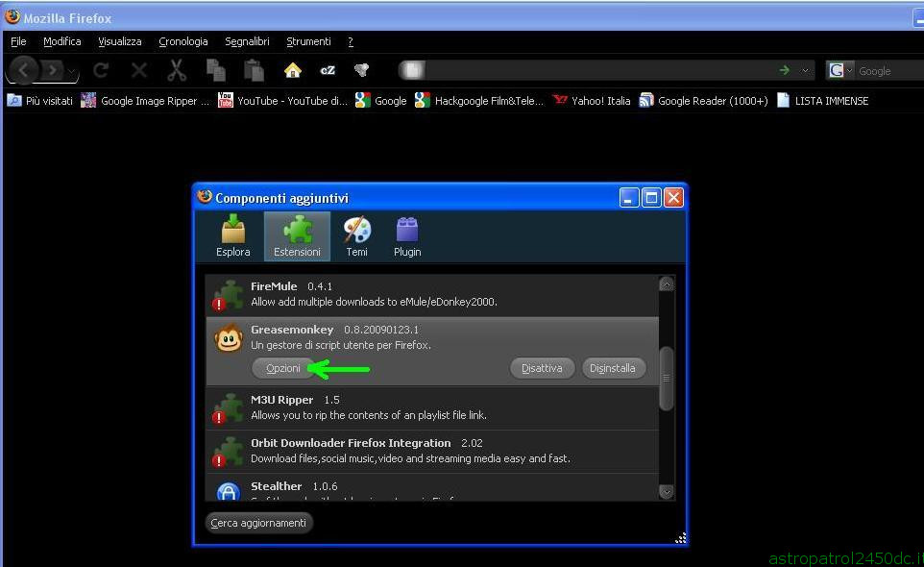924x567 pixels.
Task: Click the Orbit Downloader extension icon
Action: (x=228, y=452)
